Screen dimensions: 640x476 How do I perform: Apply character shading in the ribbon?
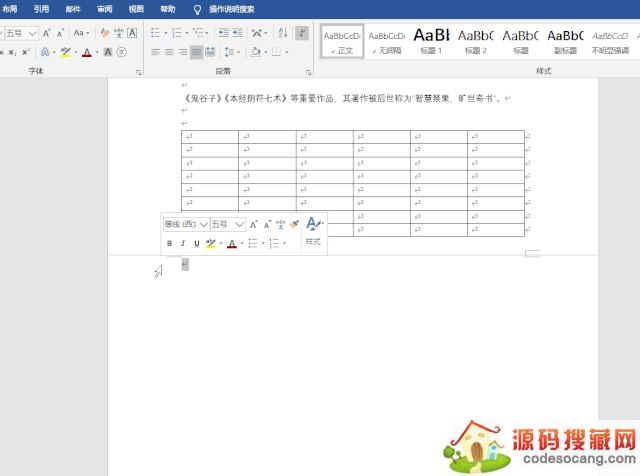click(108, 52)
